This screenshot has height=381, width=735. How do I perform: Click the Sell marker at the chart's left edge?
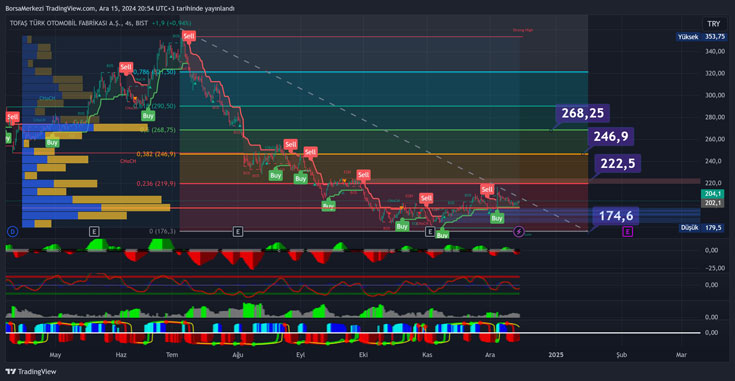click(13, 117)
